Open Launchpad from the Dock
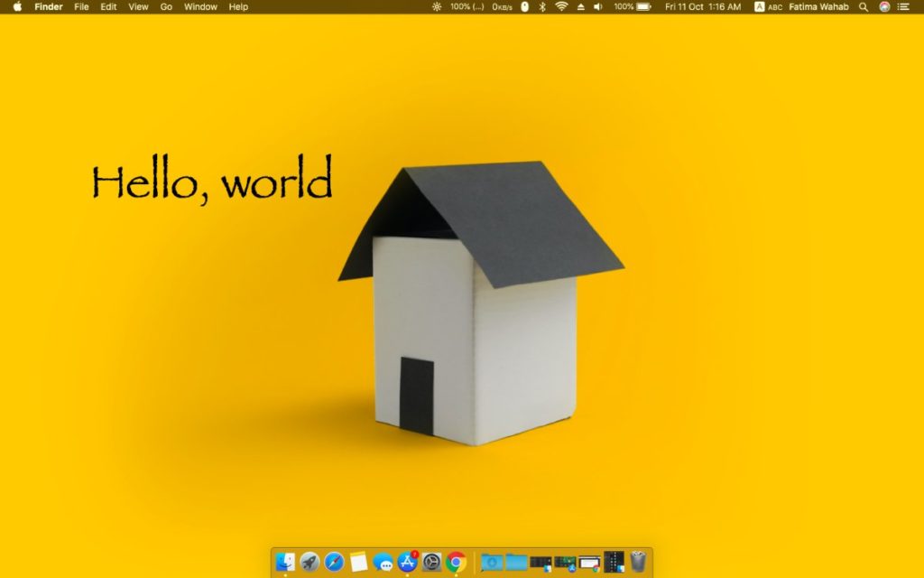 coord(310,562)
